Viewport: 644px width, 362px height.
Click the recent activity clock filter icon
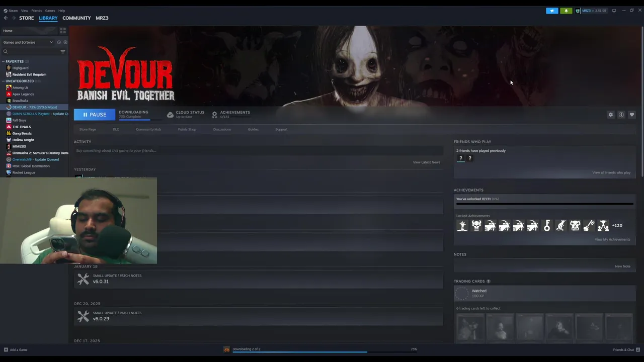click(59, 42)
